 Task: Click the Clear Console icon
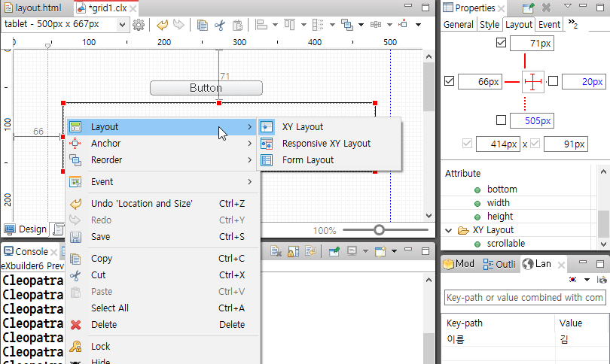(x=276, y=251)
